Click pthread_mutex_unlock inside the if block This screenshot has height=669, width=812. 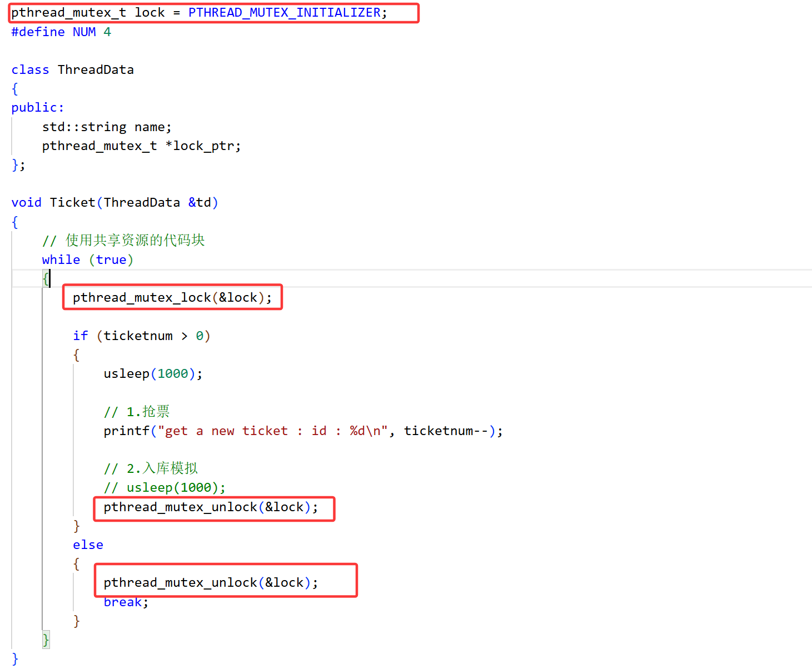[211, 507]
